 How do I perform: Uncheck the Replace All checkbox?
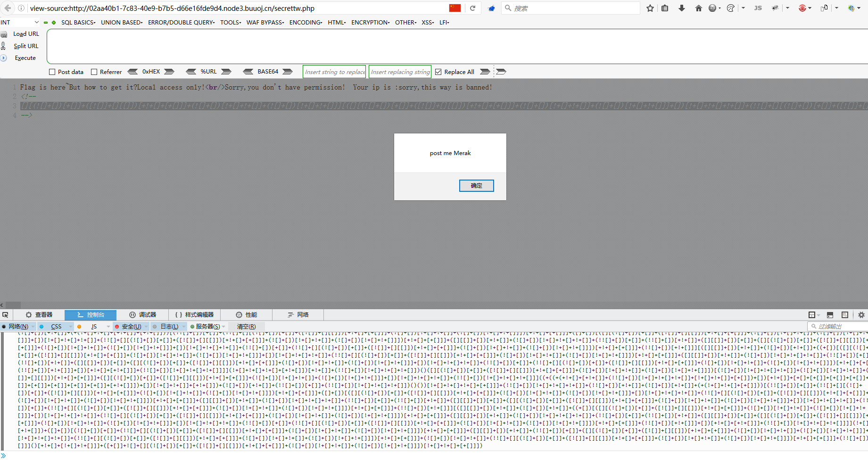pos(438,72)
